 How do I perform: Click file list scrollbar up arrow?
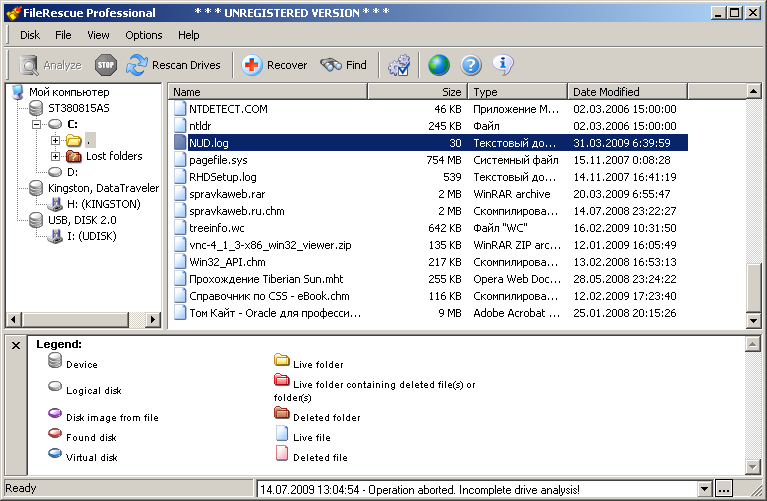753,91
